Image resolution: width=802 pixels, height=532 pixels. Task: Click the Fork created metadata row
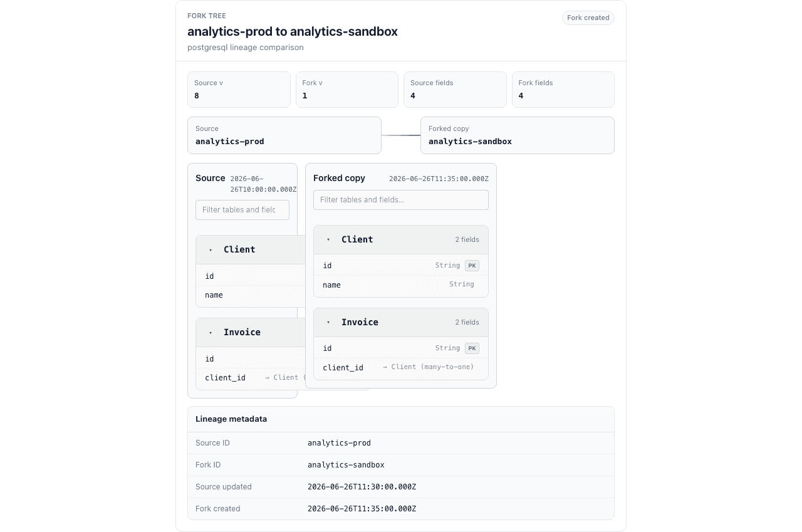(401, 509)
